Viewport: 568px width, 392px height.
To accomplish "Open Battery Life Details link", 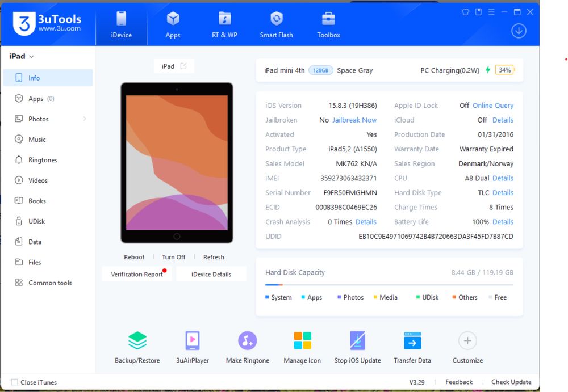I will tap(503, 221).
